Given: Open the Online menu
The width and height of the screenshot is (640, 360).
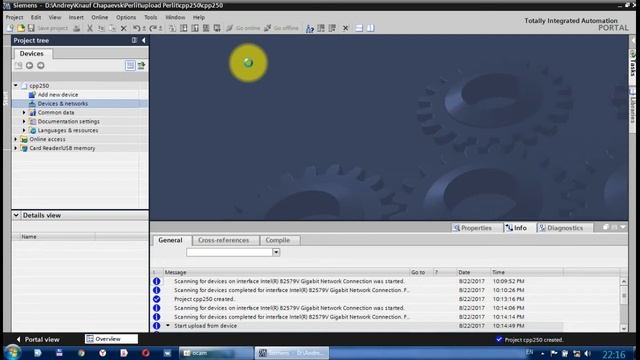Looking at the screenshot, I should (x=100, y=18).
